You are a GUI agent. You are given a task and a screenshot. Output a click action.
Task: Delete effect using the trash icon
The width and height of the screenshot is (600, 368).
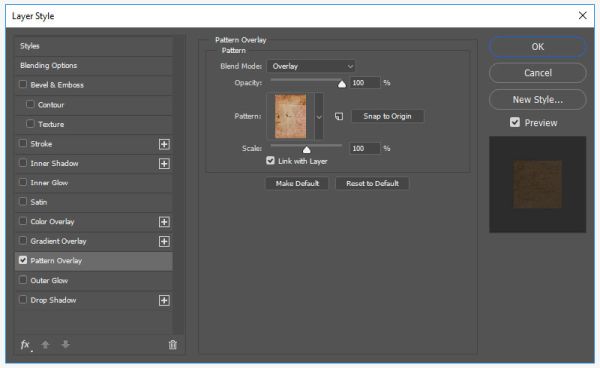tap(173, 345)
